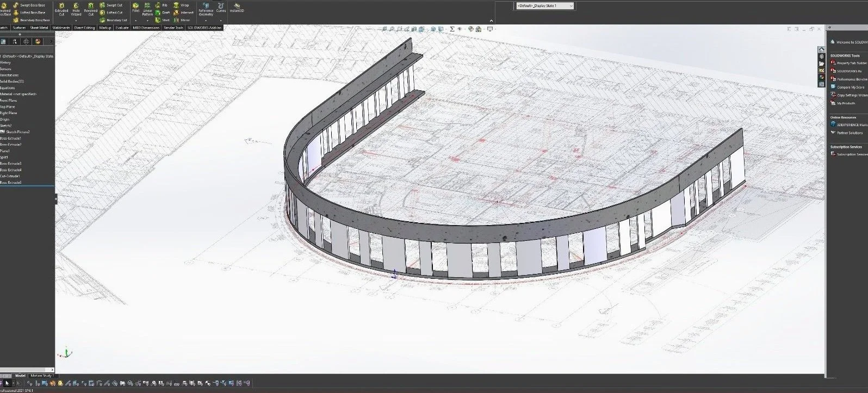
Task: Collapse the task pane with double-arrow
Action: pos(830,27)
